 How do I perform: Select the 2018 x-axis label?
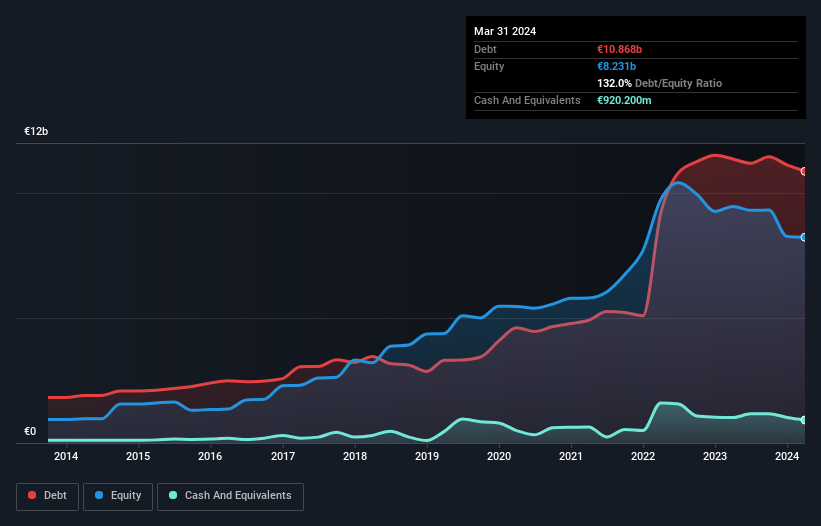point(355,456)
